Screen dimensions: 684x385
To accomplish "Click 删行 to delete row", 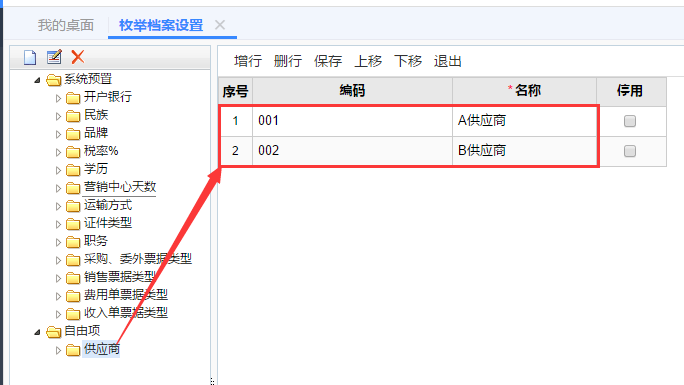I will click(287, 61).
